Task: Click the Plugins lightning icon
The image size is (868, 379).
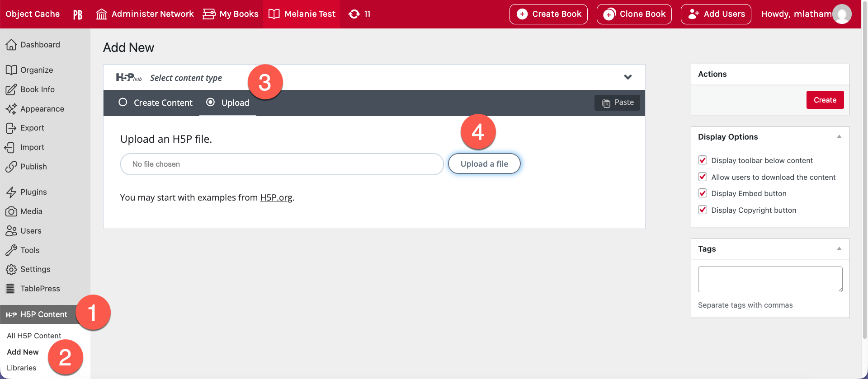Action: point(11,192)
